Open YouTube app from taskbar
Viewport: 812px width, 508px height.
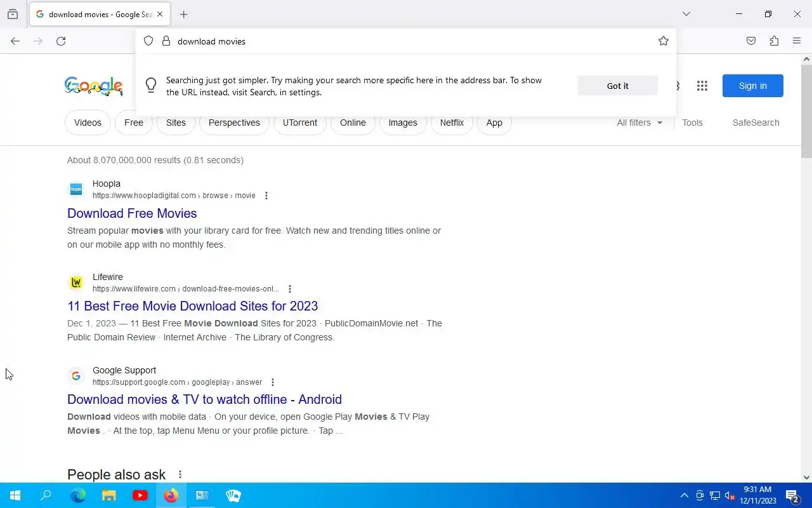pos(140,495)
